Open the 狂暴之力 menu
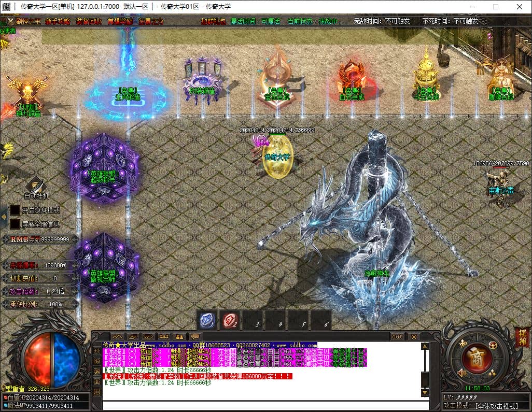Viewport: 532px width, 412px height. (151, 21)
